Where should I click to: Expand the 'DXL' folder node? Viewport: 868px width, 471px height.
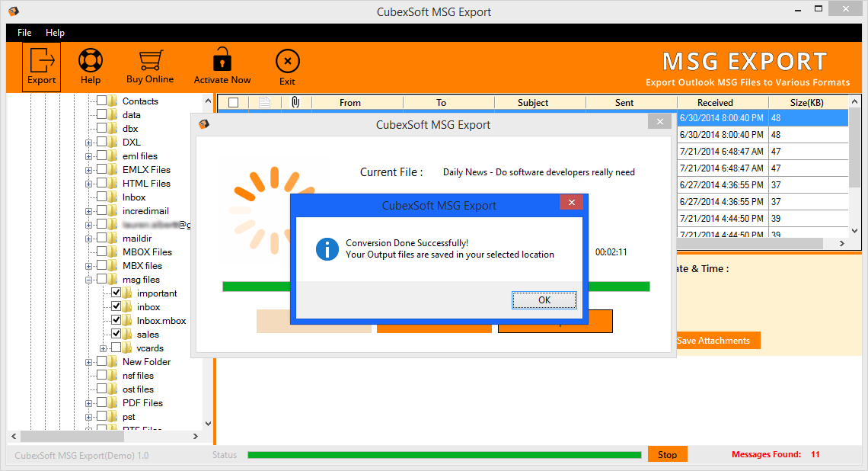tap(89, 143)
